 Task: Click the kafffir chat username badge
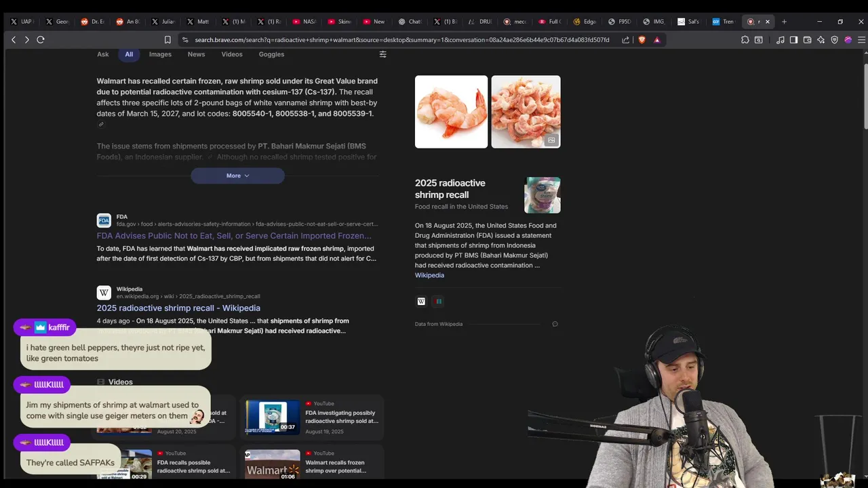(x=45, y=327)
